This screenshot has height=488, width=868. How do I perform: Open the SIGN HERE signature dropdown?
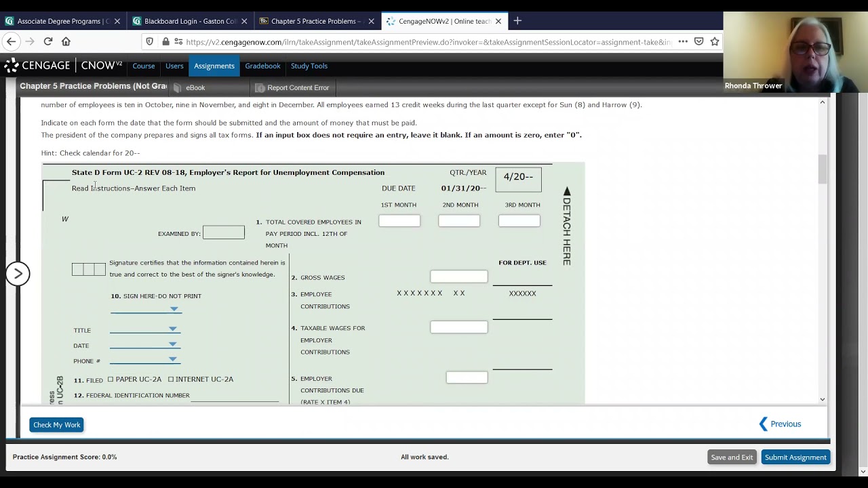[146, 308]
